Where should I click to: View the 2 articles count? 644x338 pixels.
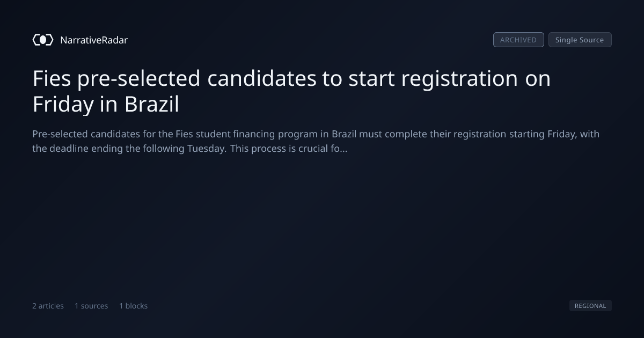point(48,306)
